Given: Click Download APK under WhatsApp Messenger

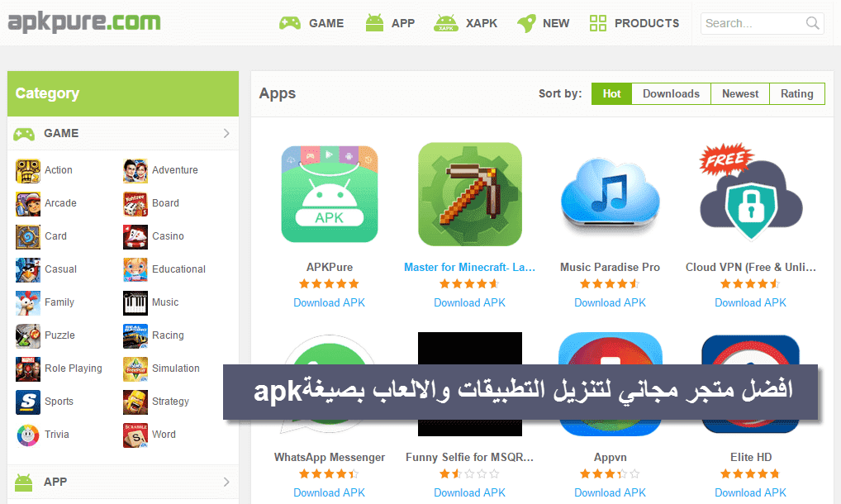Looking at the screenshot, I should (x=330, y=492).
